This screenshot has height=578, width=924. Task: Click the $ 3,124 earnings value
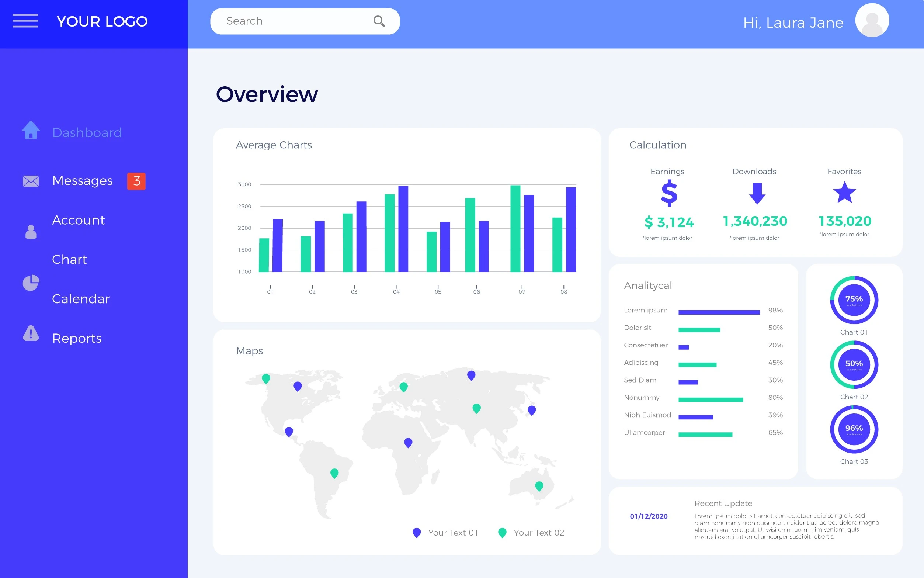tap(669, 222)
